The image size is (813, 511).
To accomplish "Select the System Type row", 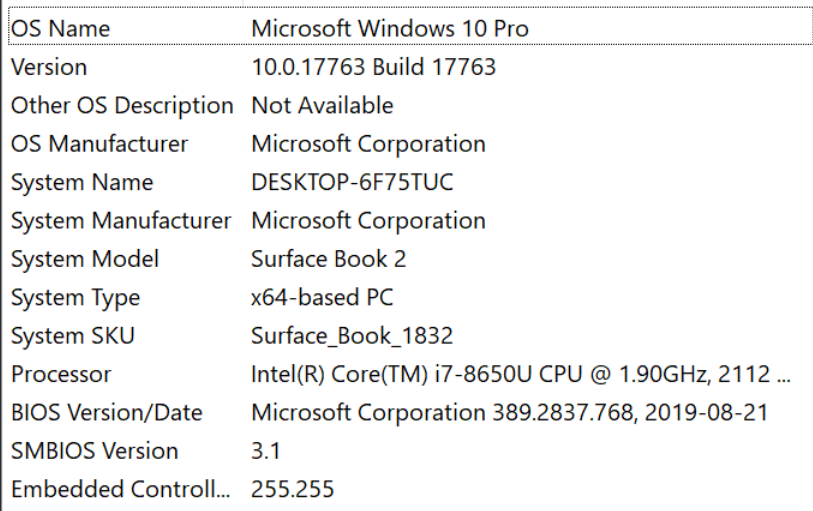I will pyautogui.click(x=410, y=297).
